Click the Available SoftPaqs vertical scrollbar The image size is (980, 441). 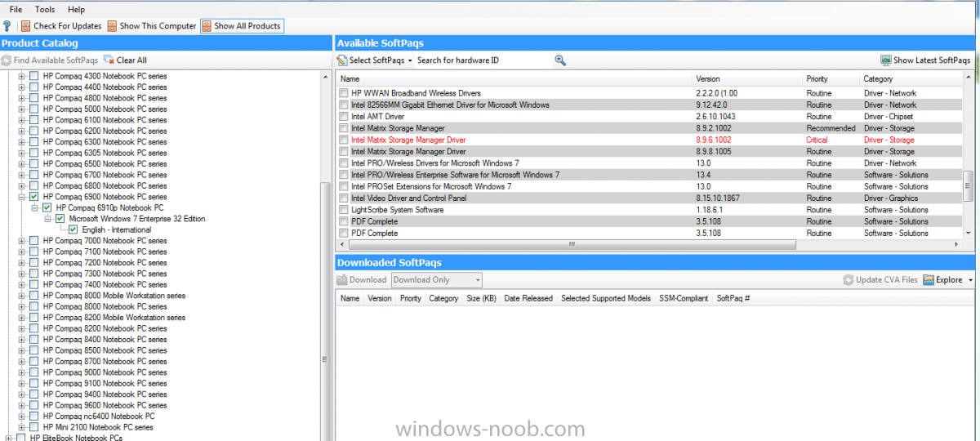[969, 155]
